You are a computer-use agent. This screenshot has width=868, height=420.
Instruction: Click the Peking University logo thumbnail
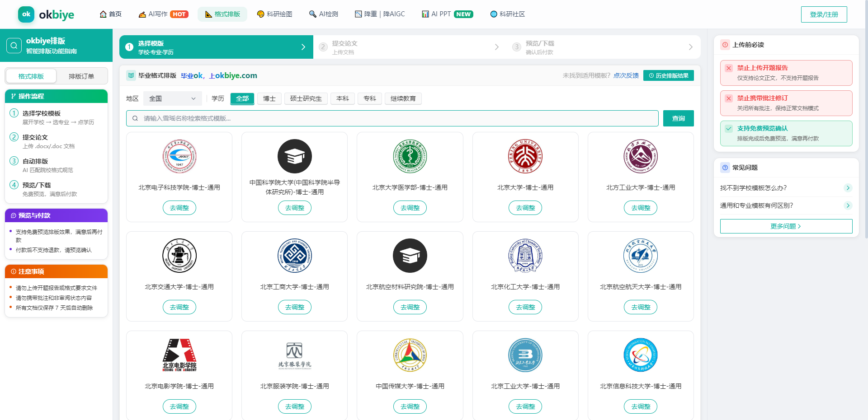coord(525,156)
